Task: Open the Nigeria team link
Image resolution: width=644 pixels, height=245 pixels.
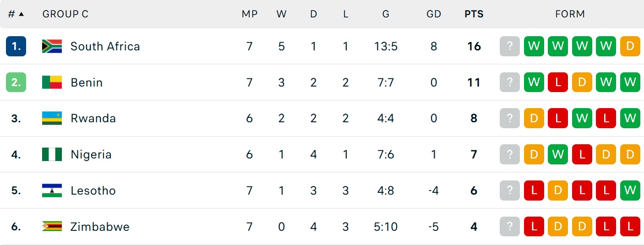Action: pyautogui.click(x=91, y=154)
